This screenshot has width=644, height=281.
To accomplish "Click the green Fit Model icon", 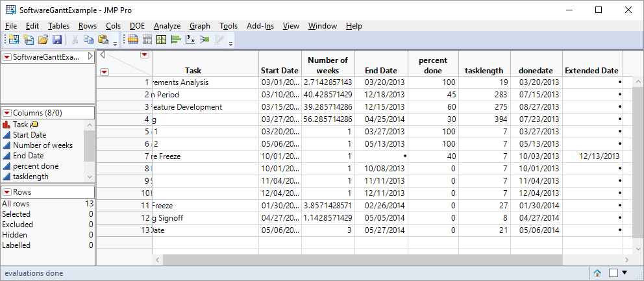I will coord(204,40).
